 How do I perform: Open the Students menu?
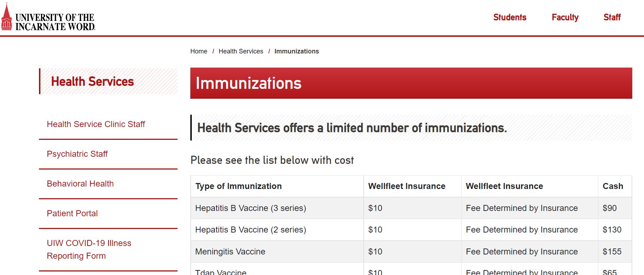tap(510, 17)
